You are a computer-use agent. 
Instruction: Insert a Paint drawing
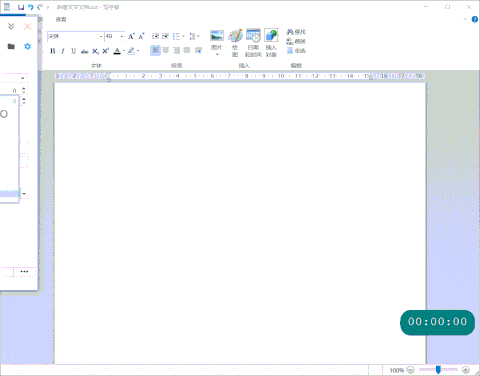pyautogui.click(x=235, y=43)
